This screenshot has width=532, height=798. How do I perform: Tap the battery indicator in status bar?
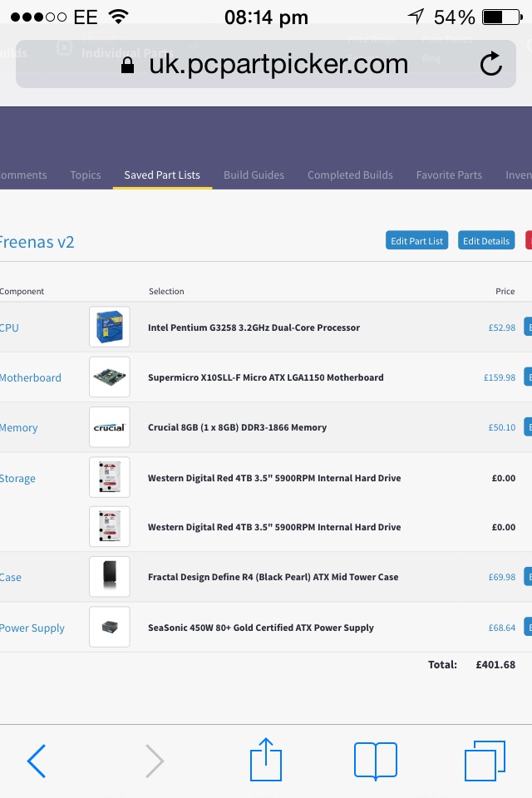coord(502,17)
